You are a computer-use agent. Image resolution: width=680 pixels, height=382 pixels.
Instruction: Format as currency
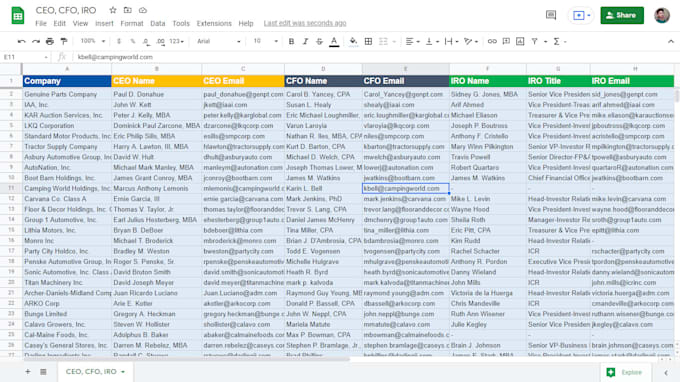pos(119,41)
